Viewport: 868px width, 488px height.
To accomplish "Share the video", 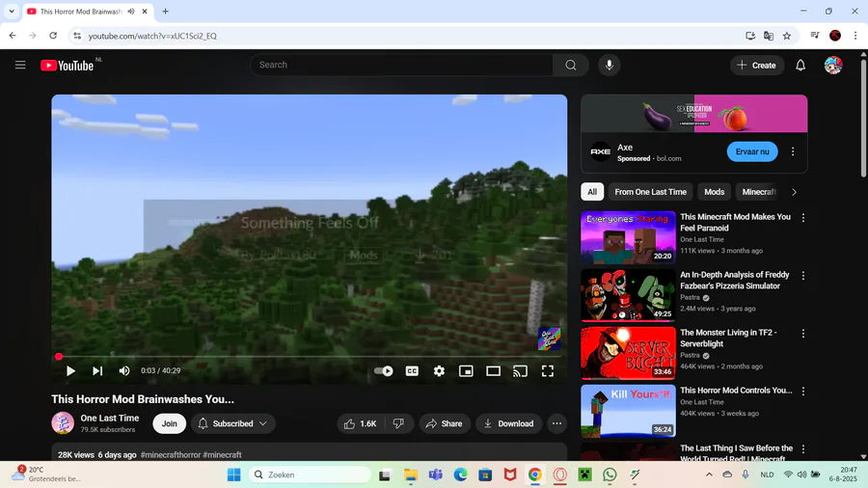I will click(445, 423).
